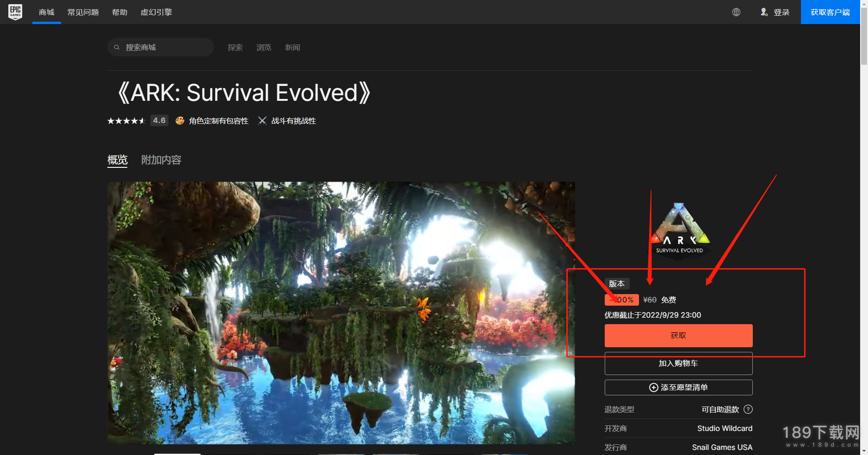This screenshot has width=868, height=455.
Task: Click the 添至愿望清单 button
Action: tap(679, 387)
